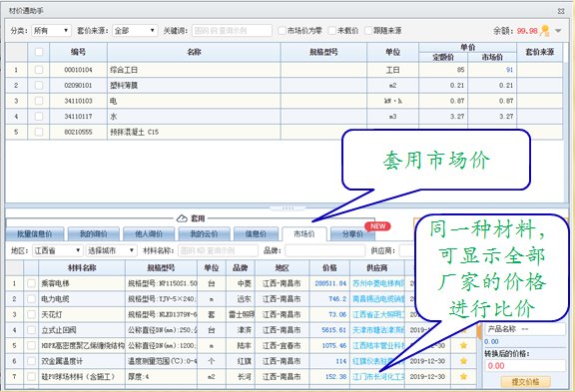This screenshot has height=392, width=575.
Task: Check the box next to 电力电缆
Action: tap(31, 299)
